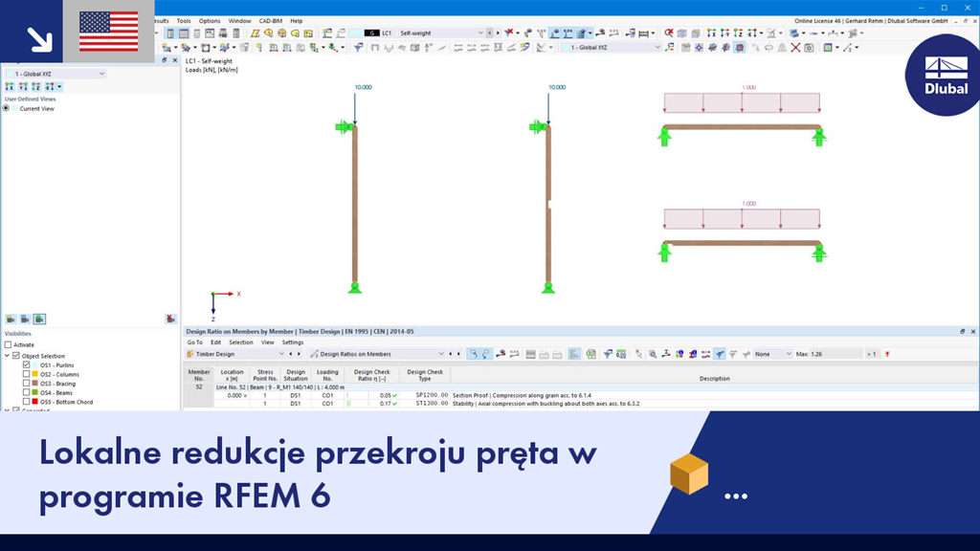
Task: Click the view in Y direction axis icon
Action: tap(725, 33)
